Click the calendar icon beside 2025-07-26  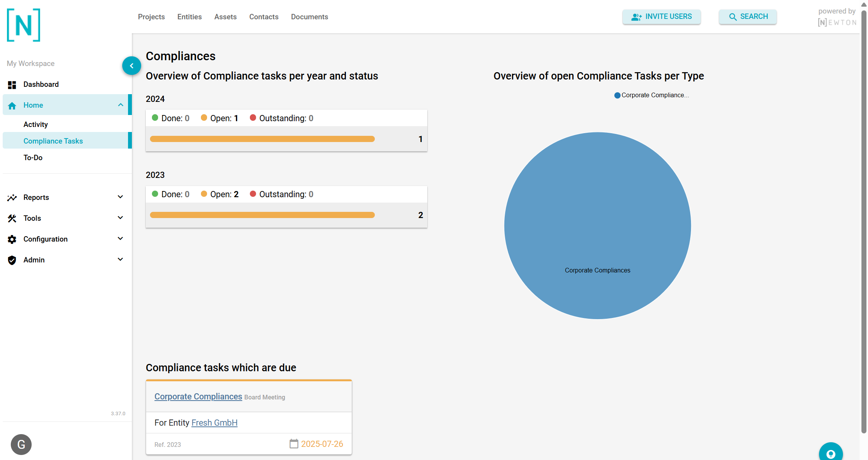(294, 444)
